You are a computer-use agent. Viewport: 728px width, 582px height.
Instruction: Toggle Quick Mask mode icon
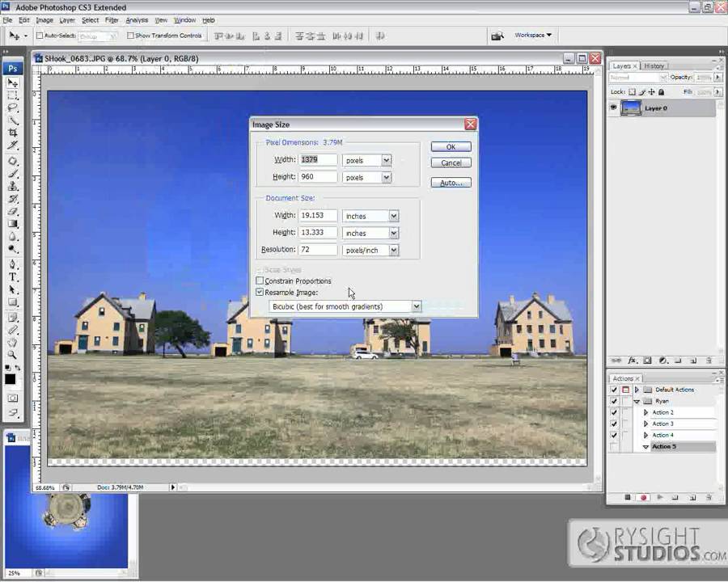12,399
